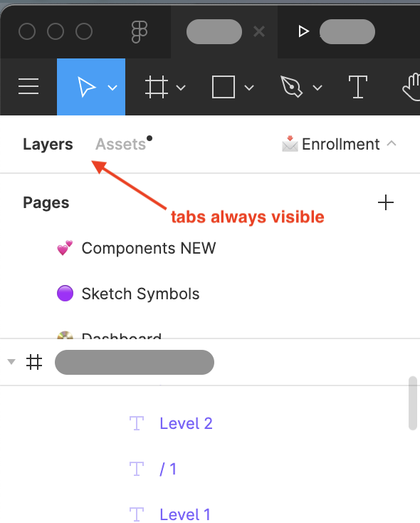Open Frame tool options dropdown

181,88
